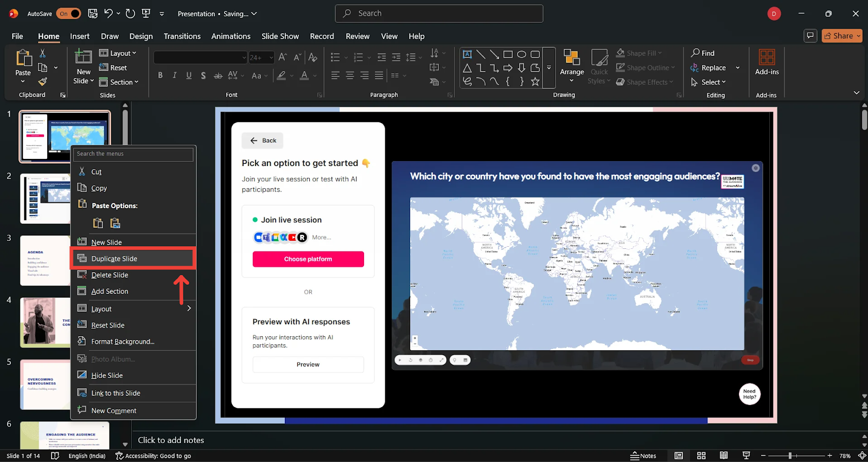Open the comments pane icon beside Share

click(810, 36)
